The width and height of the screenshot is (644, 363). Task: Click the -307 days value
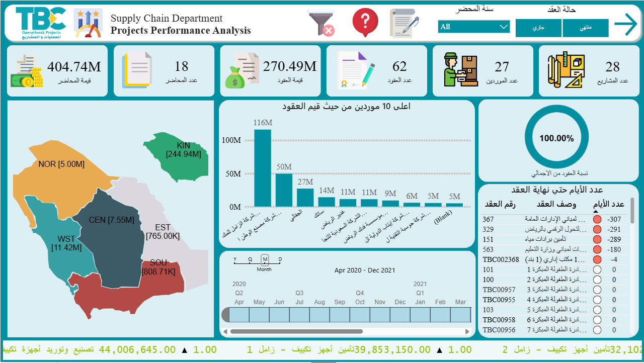point(614,219)
